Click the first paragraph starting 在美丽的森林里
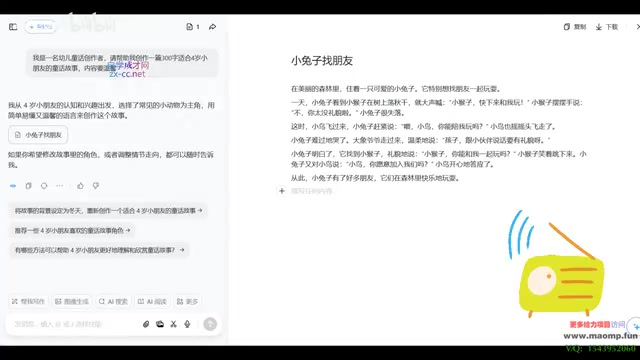Viewport: 640px width, 360px height. (x=396, y=89)
